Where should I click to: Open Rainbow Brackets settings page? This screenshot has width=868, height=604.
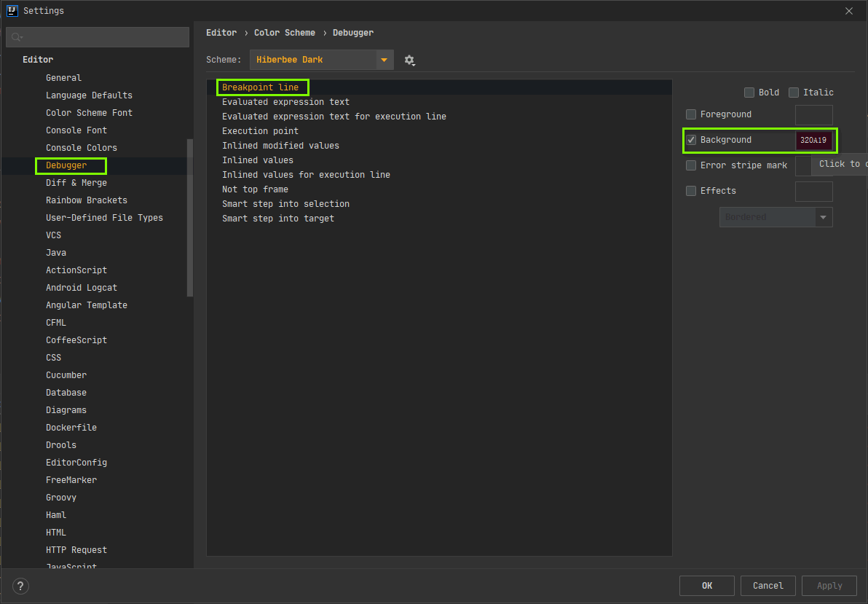(x=87, y=200)
